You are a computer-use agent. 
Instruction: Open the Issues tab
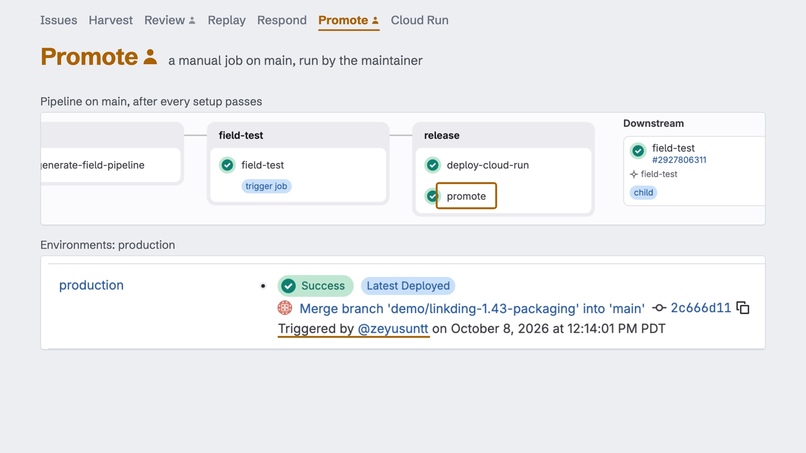point(59,20)
